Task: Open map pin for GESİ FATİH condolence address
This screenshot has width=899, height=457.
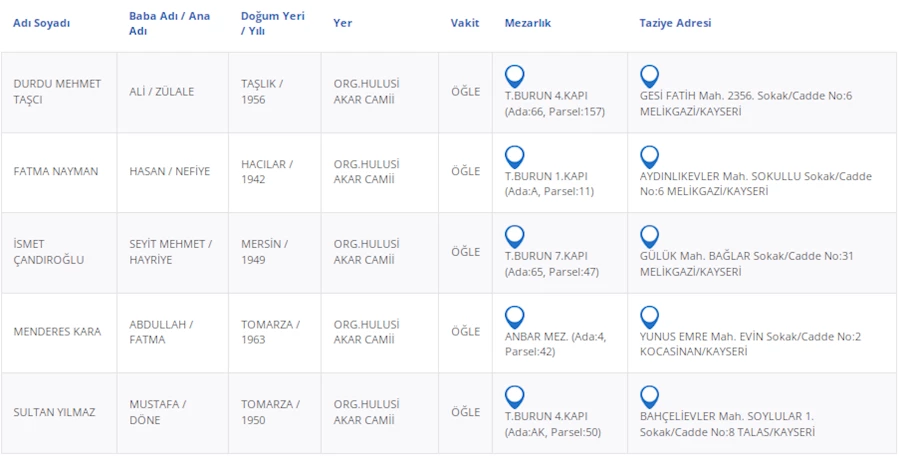Action: (x=649, y=76)
